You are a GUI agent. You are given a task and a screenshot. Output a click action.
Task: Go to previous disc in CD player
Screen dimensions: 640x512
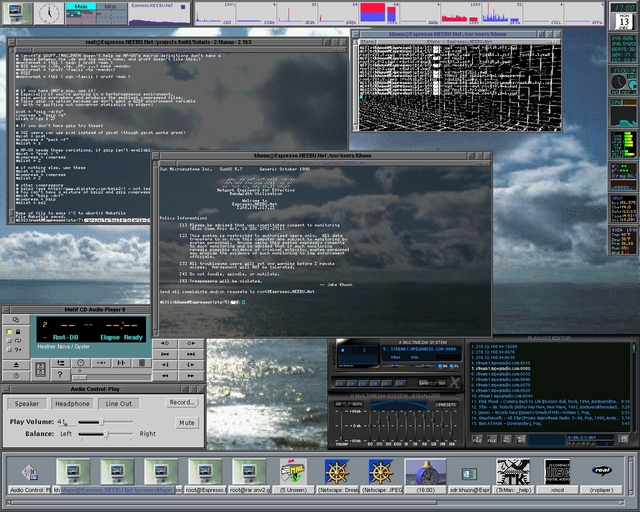[x=165, y=343]
